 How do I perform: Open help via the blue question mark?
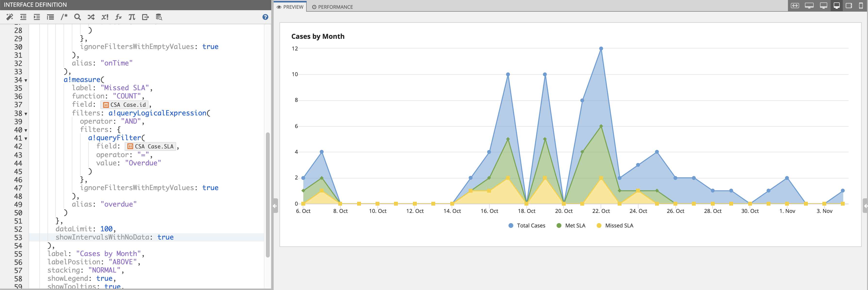[x=265, y=17]
